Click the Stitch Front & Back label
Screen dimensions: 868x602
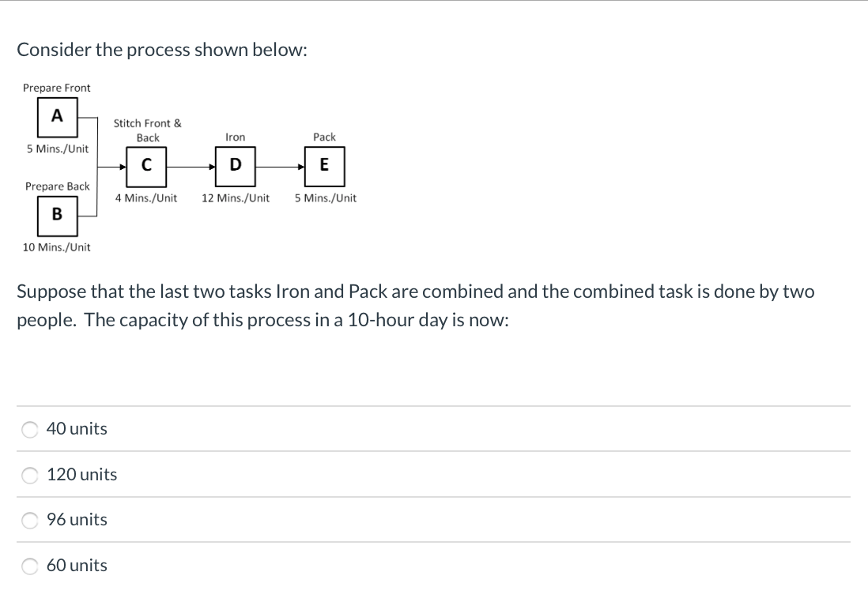click(x=148, y=130)
